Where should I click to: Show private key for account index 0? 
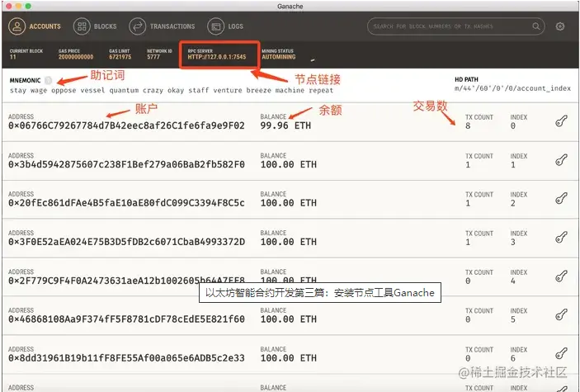pos(561,121)
